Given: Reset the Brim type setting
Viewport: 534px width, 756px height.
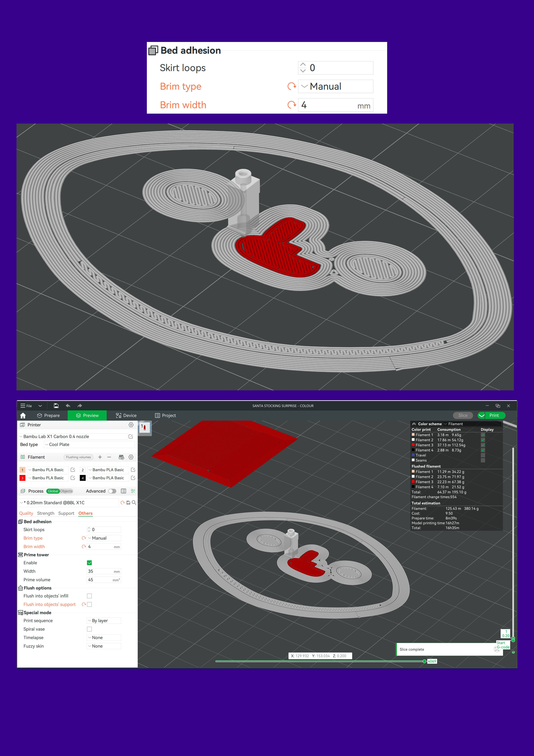Looking at the screenshot, I should click(x=84, y=538).
